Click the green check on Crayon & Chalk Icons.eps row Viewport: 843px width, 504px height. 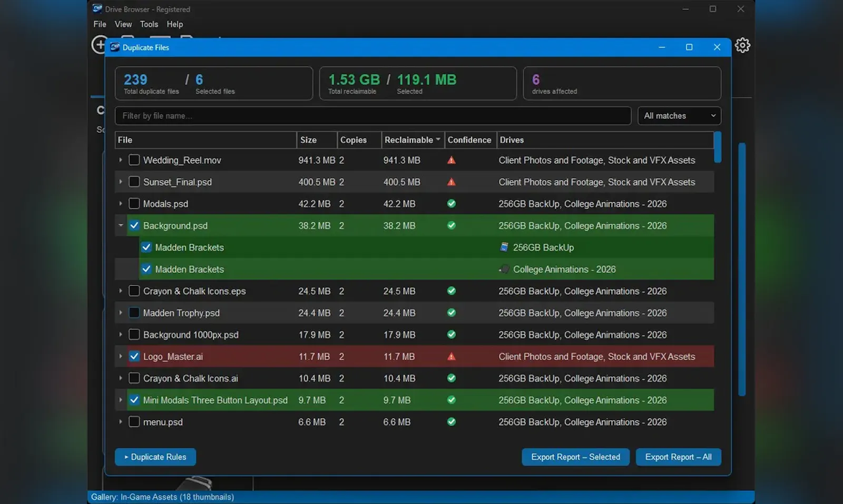pyautogui.click(x=452, y=291)
